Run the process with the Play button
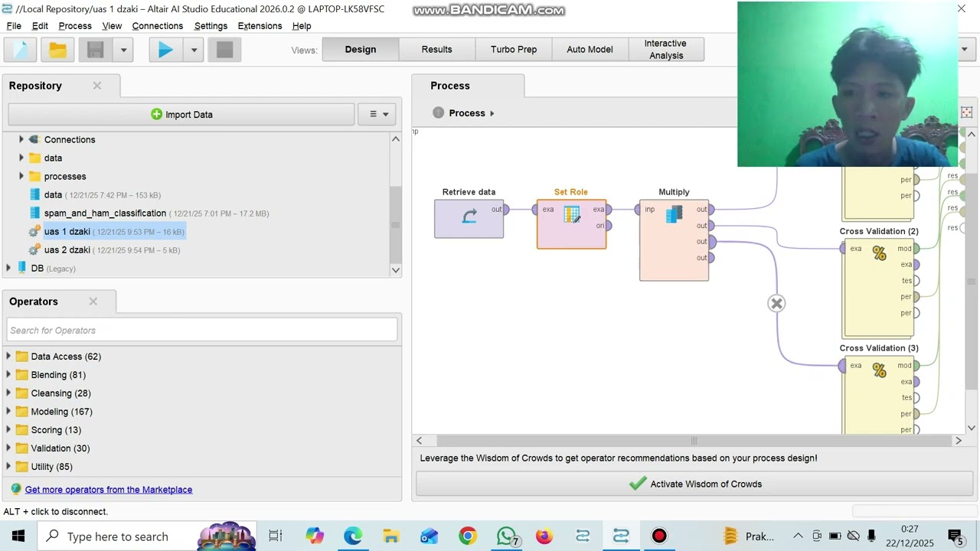The width and height of the screenshot is (980, 551). click(x=165, y=50)
